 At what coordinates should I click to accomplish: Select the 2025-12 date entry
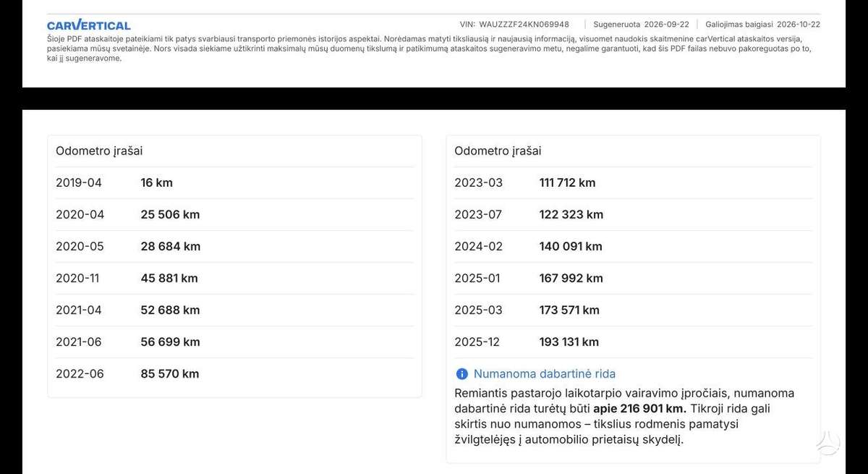(477, 342)
